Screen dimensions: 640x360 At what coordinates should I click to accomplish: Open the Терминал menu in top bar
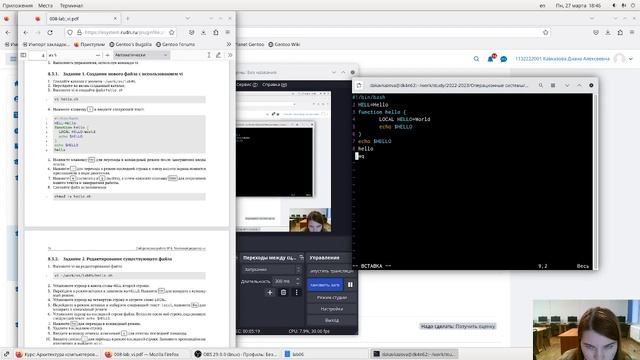coord(71,5)
